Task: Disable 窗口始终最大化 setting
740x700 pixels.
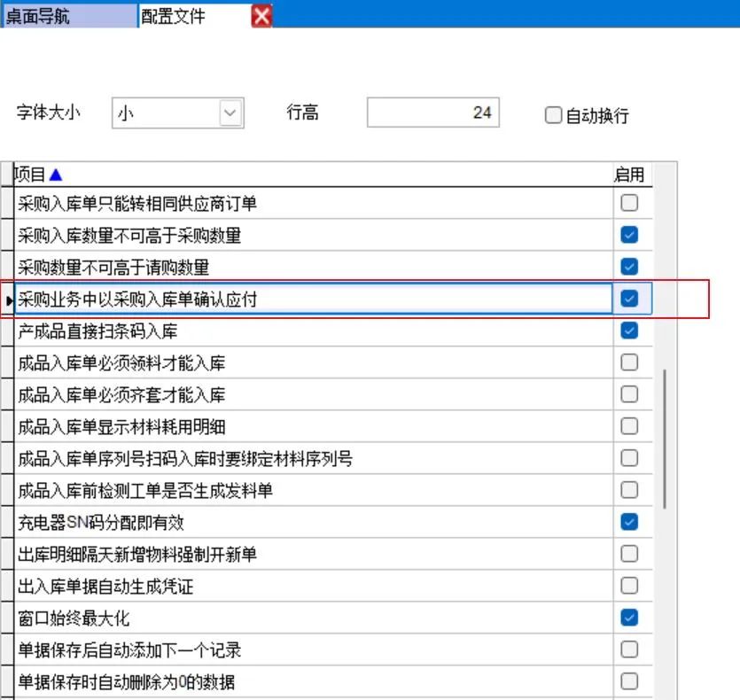Action: (629, 618)
